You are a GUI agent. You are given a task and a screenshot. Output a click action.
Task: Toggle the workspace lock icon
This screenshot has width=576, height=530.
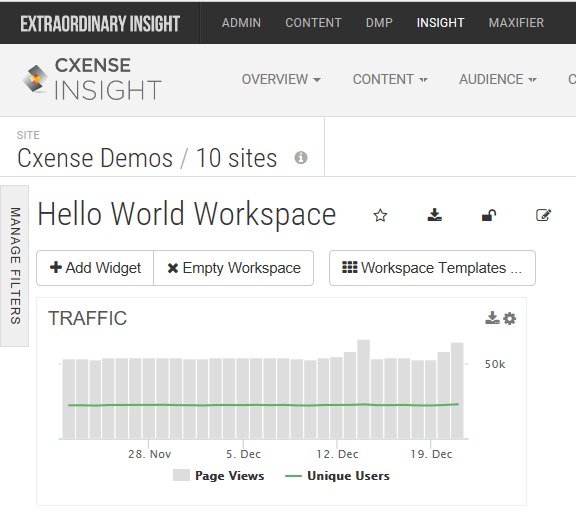coord(489,215)
